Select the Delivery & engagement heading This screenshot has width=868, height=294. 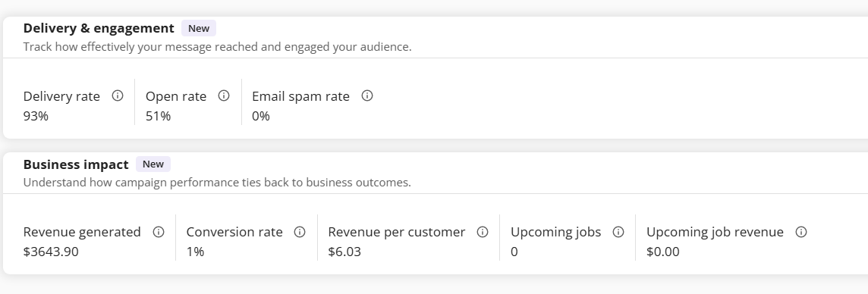(x=99, y=28)
